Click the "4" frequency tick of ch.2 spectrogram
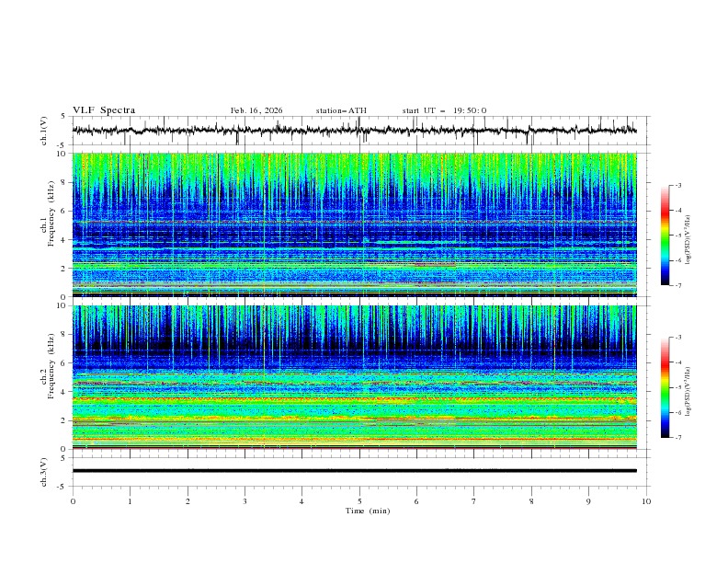The image size is (728, 563). pyautogui.click(x=65, y=392)
